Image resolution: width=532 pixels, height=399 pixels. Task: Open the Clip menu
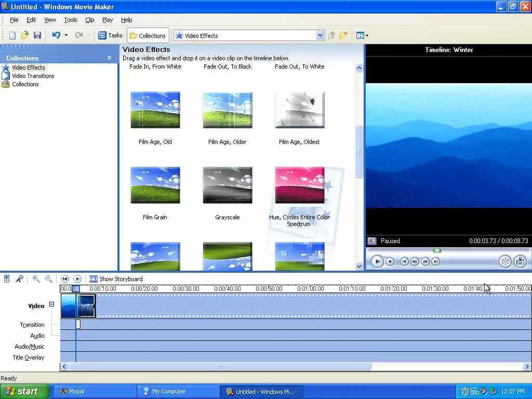click(89, 20)
